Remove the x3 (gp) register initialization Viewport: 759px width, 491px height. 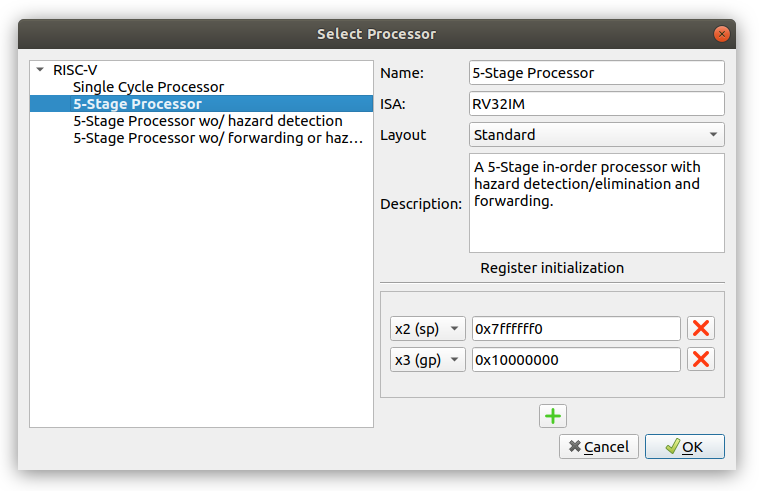(x=700, y=359)
